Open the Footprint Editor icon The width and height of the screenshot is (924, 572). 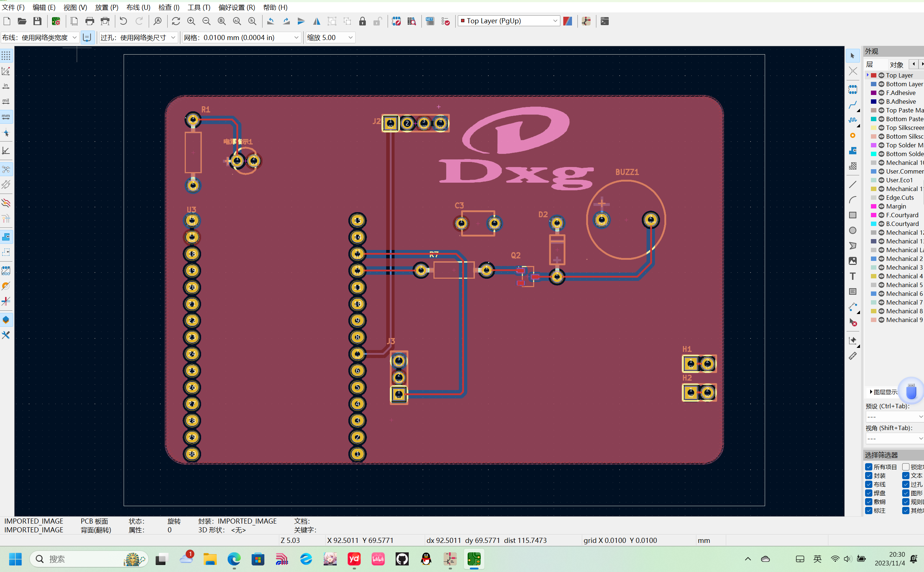396,21
